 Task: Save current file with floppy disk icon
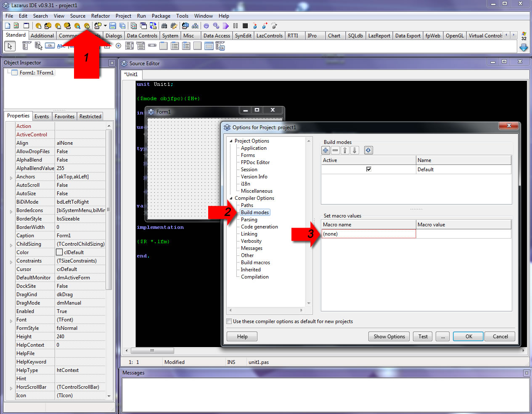[x=112, y=26]
